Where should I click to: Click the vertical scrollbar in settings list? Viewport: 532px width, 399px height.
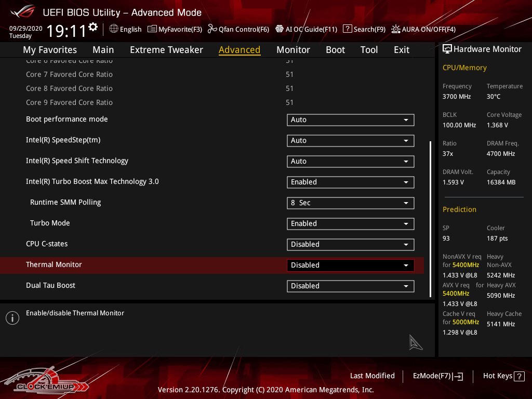[430, 218]
